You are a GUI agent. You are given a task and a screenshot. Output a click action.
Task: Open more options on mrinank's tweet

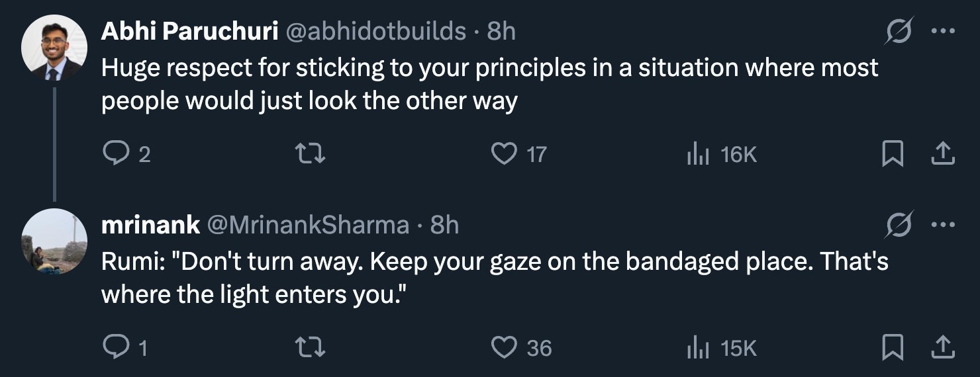(x=942, y=226)
